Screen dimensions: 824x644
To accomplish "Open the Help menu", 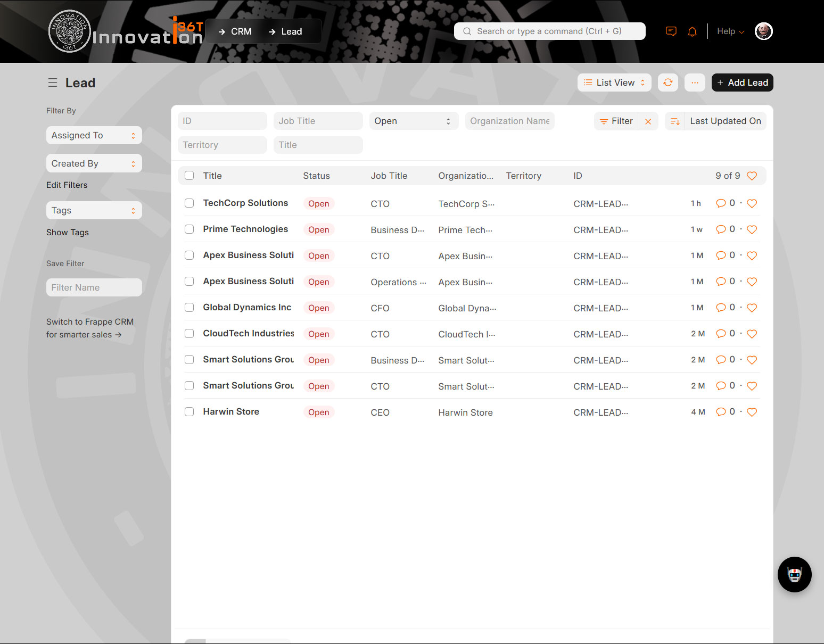I will 730,31.
